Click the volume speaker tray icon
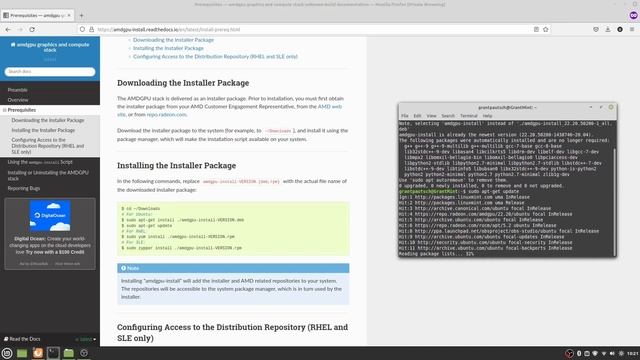 (612, 353)
